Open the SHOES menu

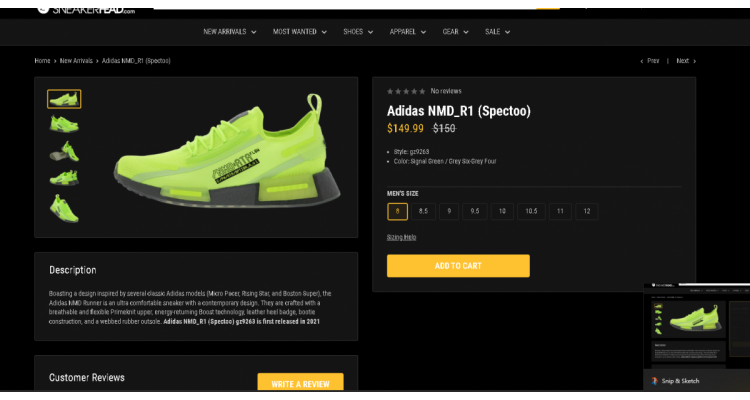[353, 32]
